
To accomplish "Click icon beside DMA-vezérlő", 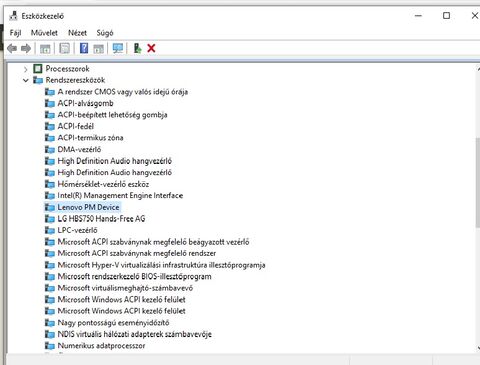I will [x=50, y=150].
